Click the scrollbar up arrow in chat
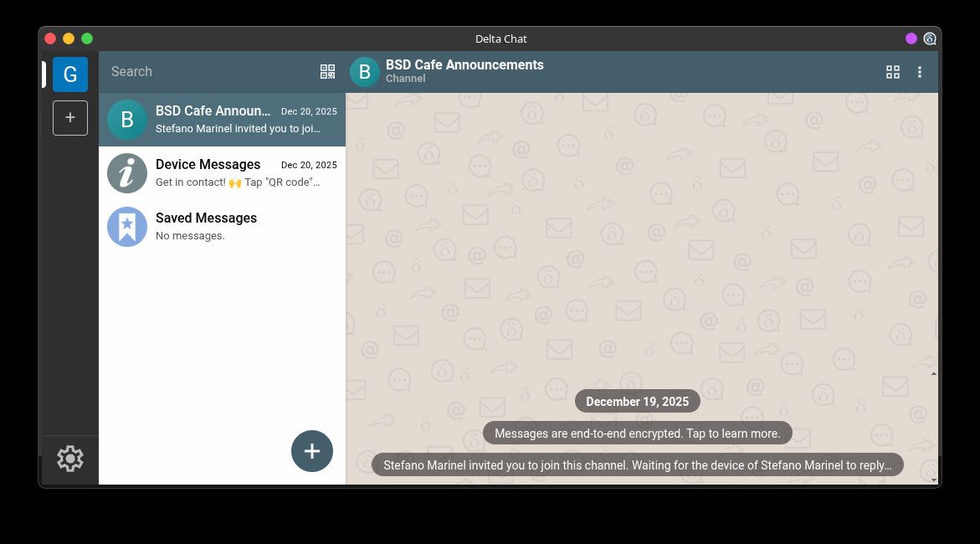 tap(934, 374)
